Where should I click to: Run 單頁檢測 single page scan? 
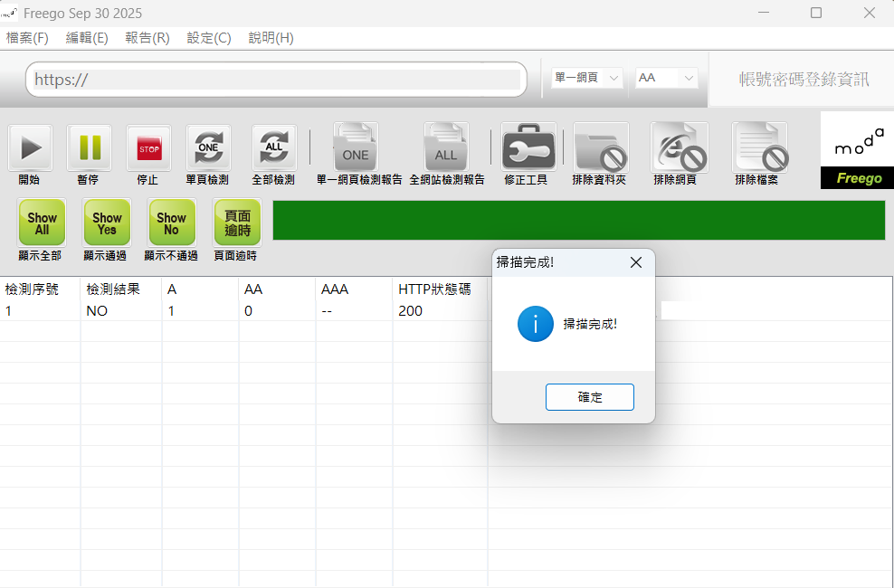pyautogui.click(x=208, y=148)
